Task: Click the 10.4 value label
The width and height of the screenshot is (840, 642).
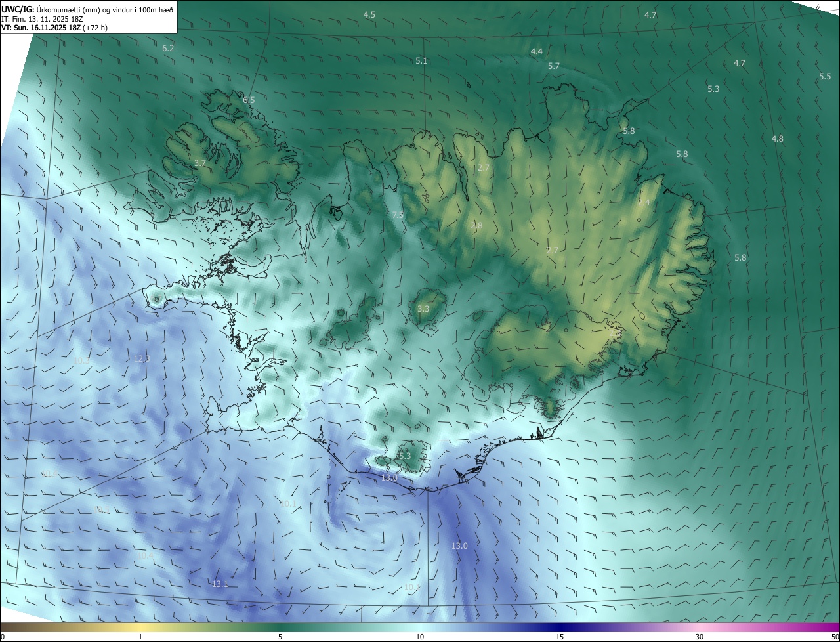Action: (145, 555)
